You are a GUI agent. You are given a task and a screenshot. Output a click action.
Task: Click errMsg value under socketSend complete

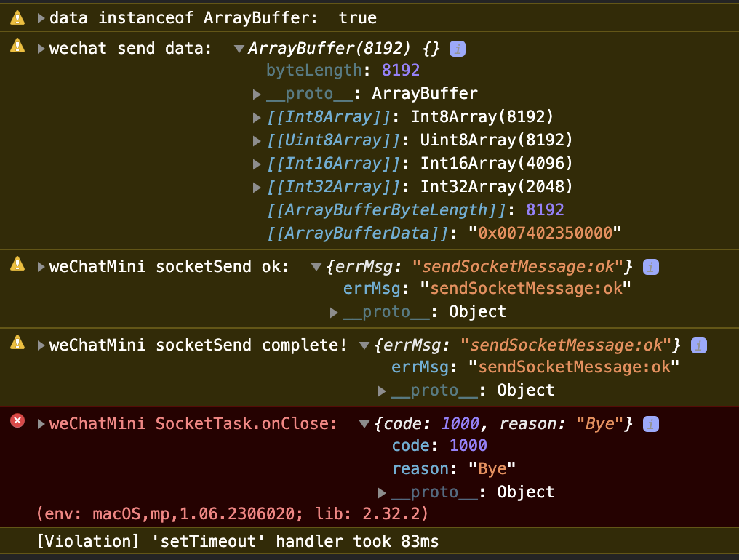574,367
